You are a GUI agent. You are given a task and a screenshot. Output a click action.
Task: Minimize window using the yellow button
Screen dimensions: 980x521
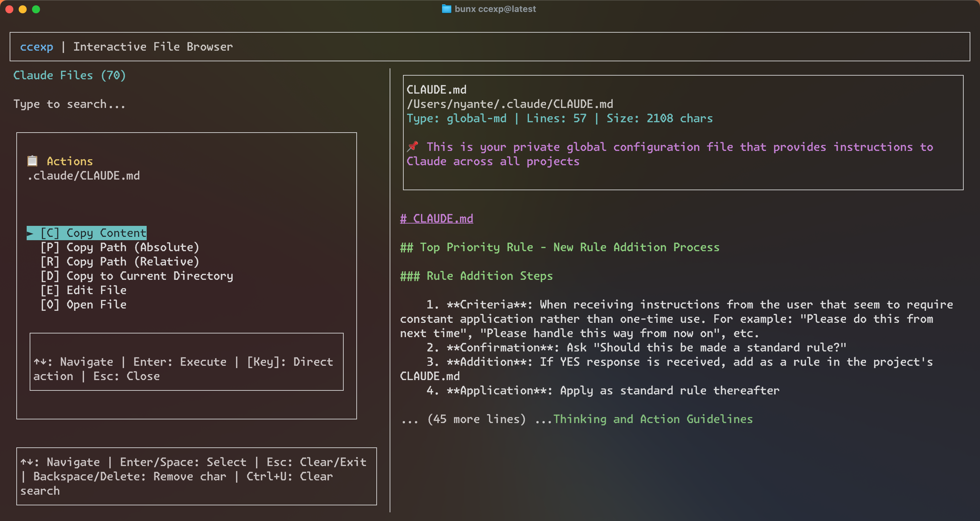click(x=23, y=9)
